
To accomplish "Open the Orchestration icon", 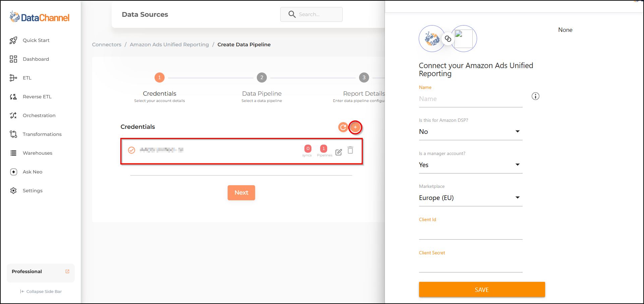I will 13,115.
